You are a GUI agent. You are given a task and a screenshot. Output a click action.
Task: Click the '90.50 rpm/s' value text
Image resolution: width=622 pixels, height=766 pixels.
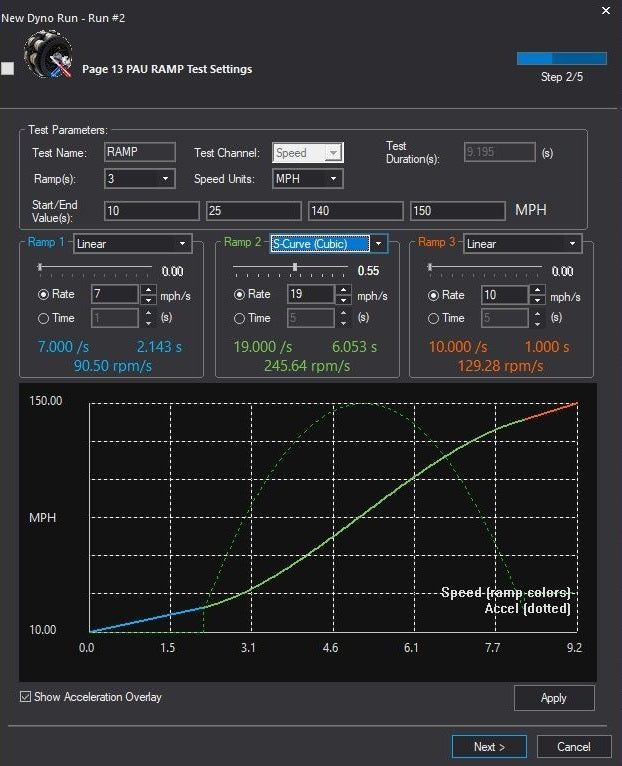113,366
